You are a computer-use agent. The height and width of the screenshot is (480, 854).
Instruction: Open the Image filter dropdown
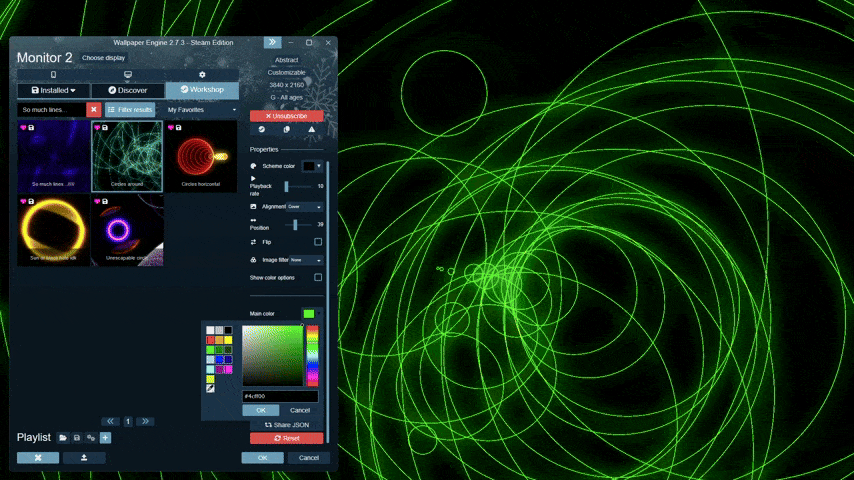[305, 260]
